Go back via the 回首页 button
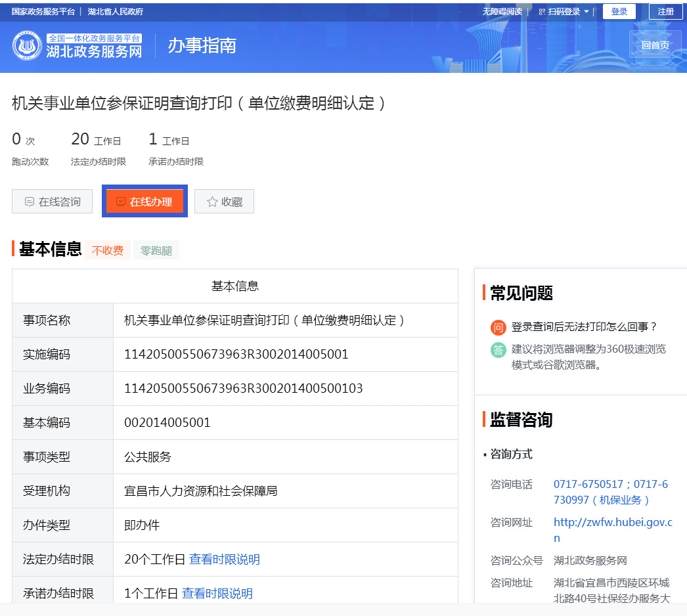687x616 pixels. 655,45
